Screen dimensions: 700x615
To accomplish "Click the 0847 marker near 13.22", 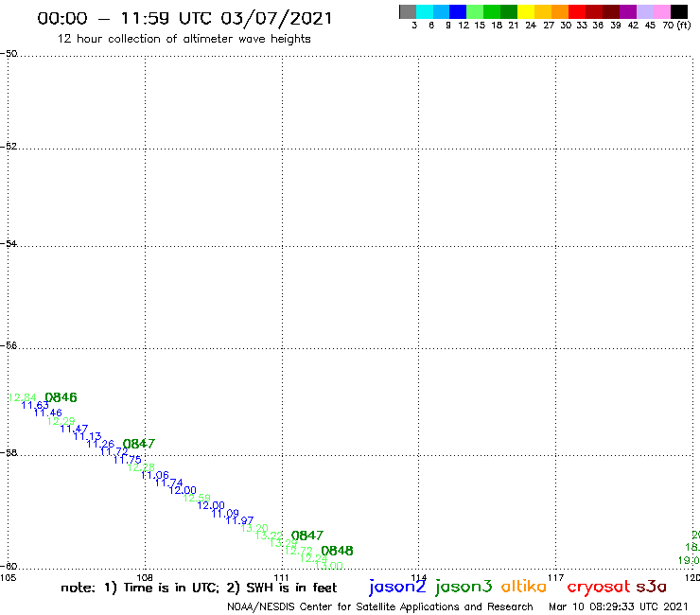I will pos(307,536).
